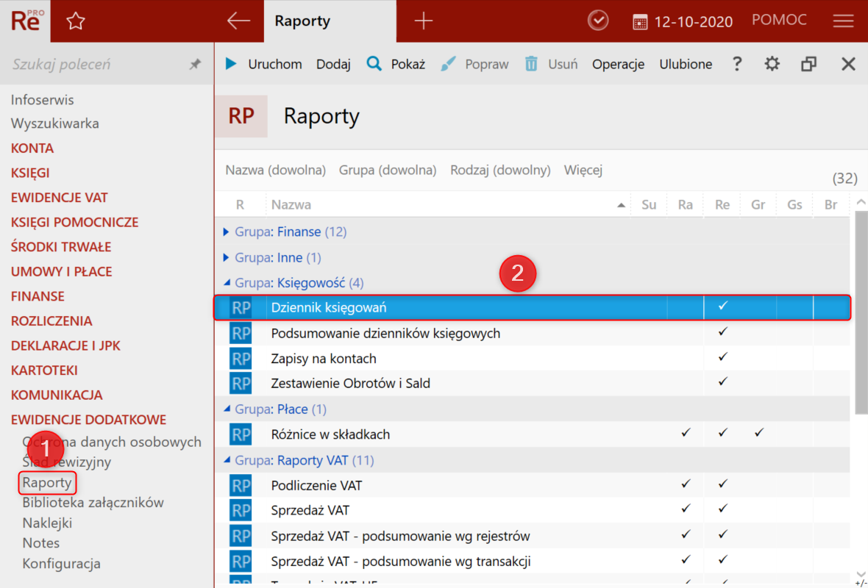
Task: Pin the command search panel
Action: tap(195, 65)
